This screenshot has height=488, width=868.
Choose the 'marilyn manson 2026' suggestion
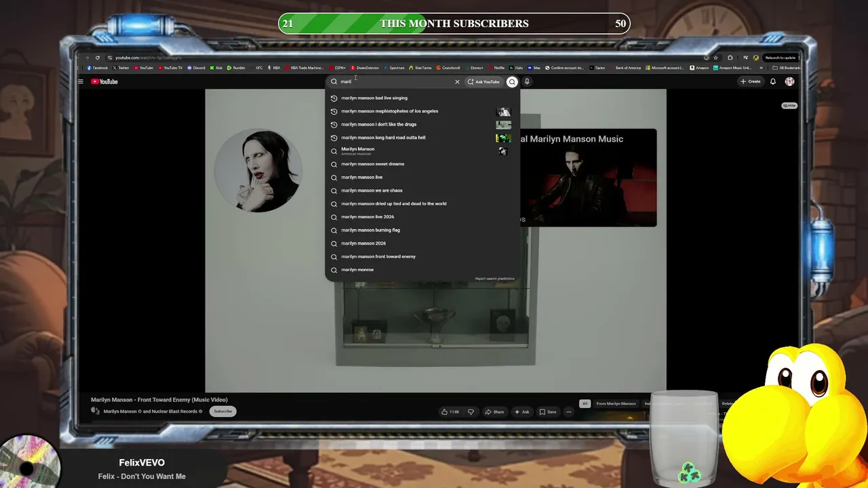click(x=422, y=243)
